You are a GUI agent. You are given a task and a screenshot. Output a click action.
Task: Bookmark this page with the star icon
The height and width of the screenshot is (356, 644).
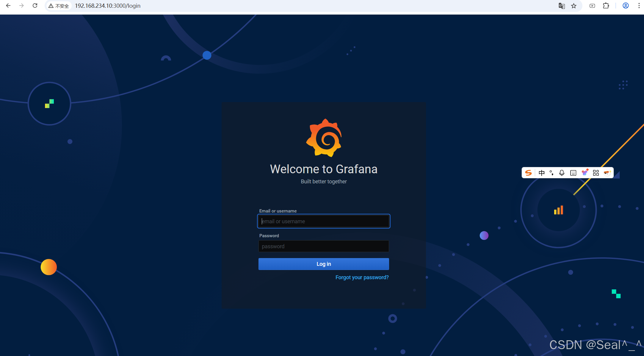click(574, 6)
